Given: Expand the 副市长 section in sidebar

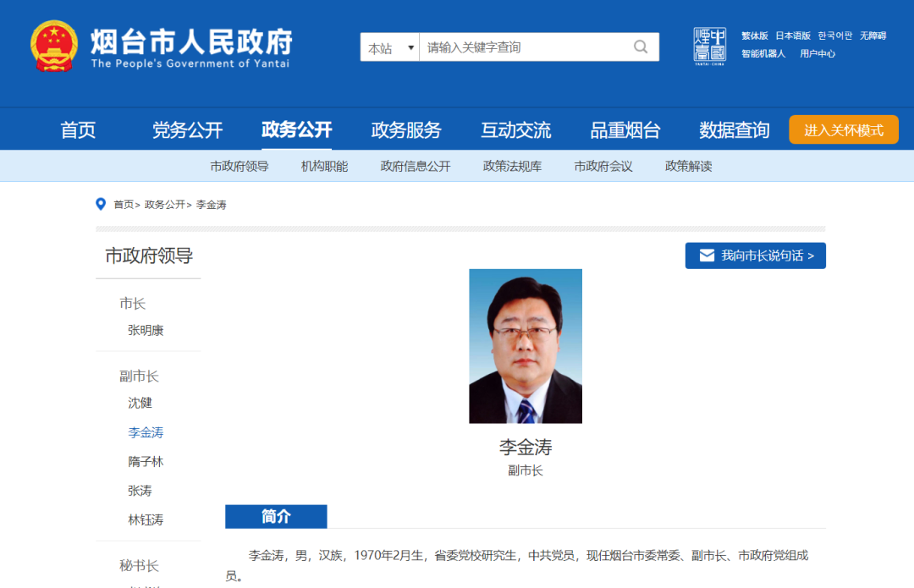Looking at the screenshot, I should [140, 375].
